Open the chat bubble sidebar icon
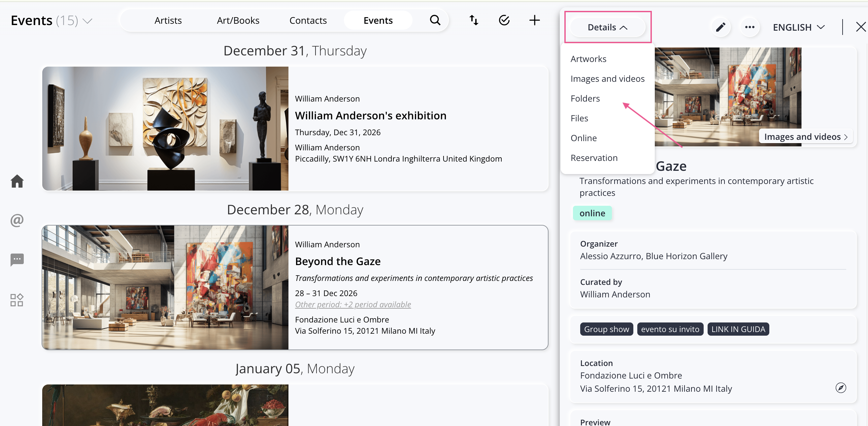 coord(17,259)
